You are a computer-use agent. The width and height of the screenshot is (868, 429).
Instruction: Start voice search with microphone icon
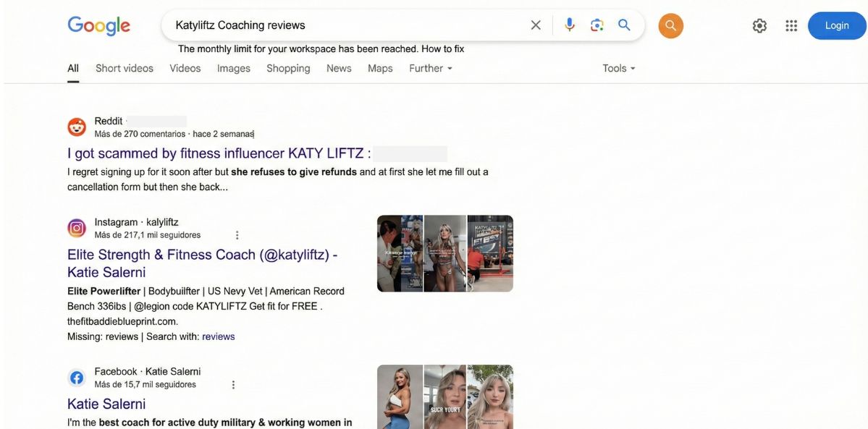coord(570,25)
